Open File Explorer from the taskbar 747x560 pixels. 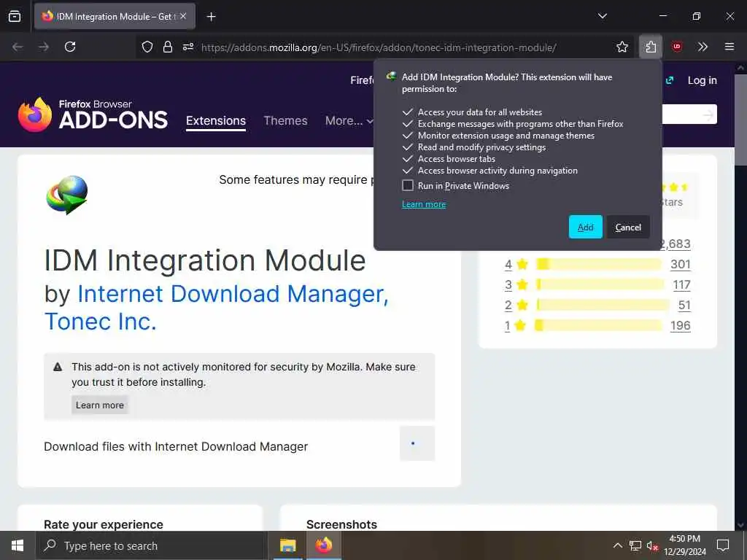click(287, 545)
